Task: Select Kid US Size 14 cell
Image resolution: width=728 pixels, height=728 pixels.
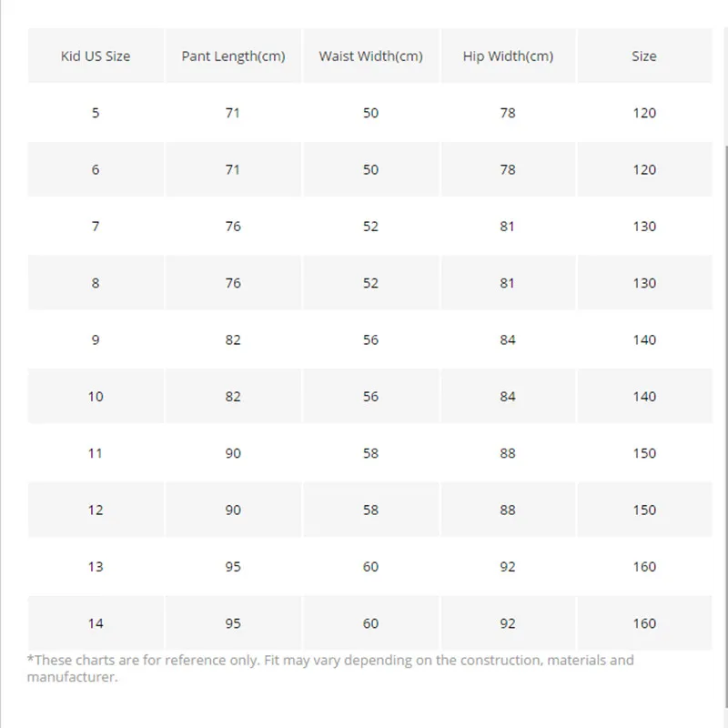Action: [x=96, y=623]
